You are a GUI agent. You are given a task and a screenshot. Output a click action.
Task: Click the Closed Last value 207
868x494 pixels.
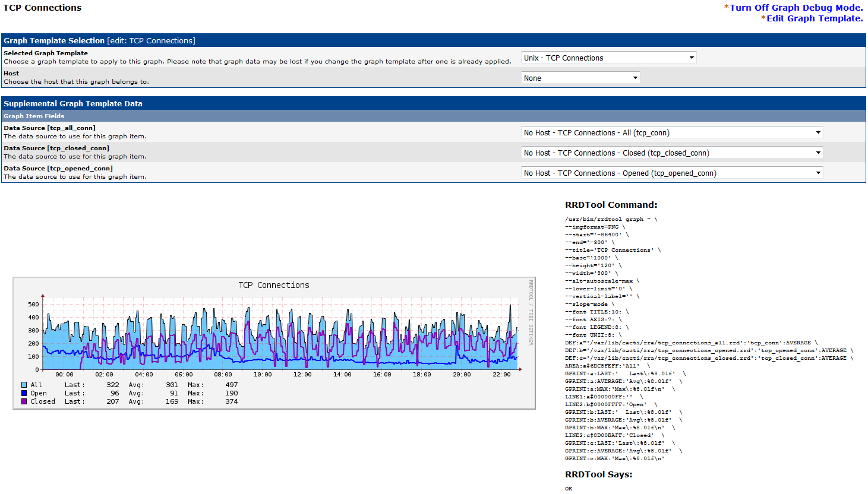tap(113, 401)
